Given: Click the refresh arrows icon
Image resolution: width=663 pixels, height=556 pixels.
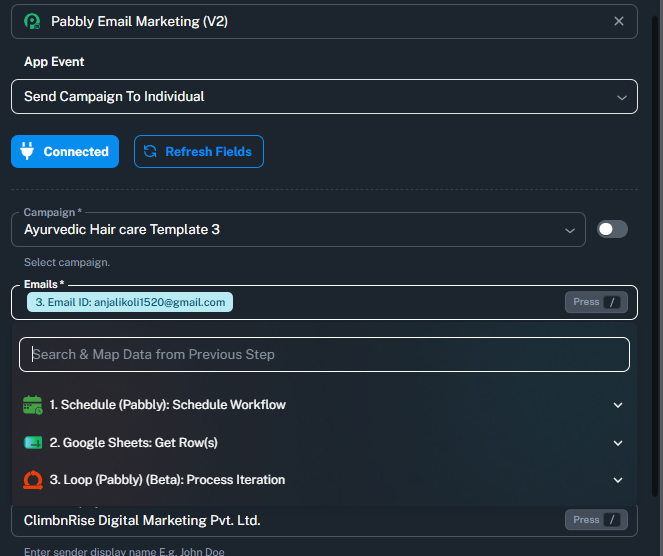Looking at the screenshot, I should (150, 151).
